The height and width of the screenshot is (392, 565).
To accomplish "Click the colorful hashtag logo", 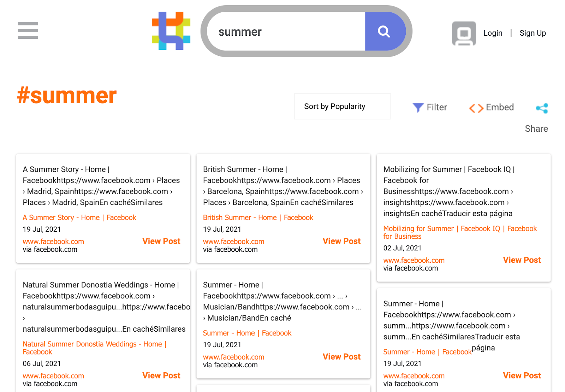I will (171, 31).
